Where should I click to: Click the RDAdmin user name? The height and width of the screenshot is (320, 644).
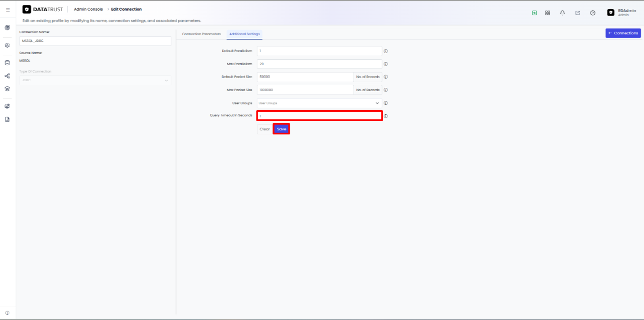(627, 10)
